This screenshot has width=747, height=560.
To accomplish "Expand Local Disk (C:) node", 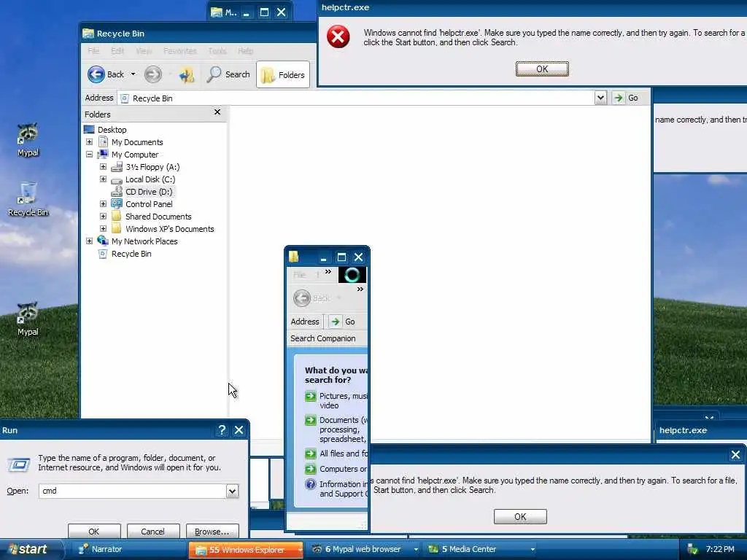I will 103,179.
